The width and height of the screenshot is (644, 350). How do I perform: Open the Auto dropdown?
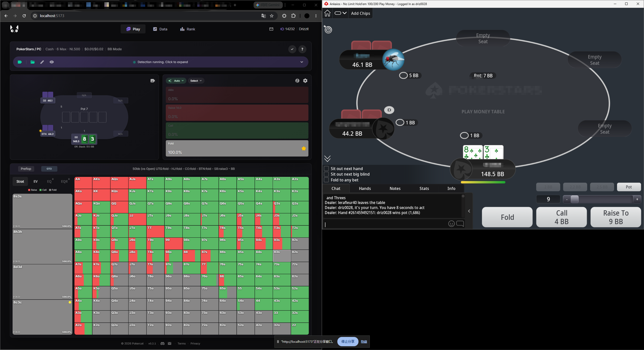[x=176, y=81]
